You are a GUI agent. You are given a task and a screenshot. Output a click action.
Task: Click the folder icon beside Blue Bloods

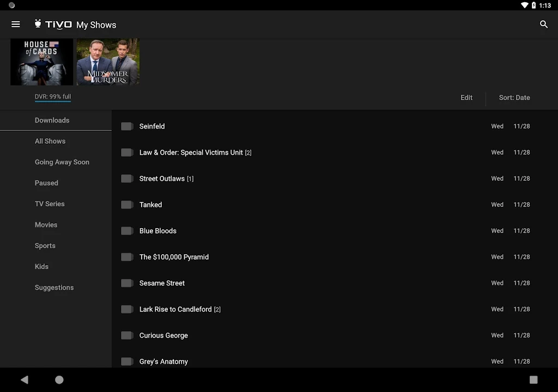127,231
